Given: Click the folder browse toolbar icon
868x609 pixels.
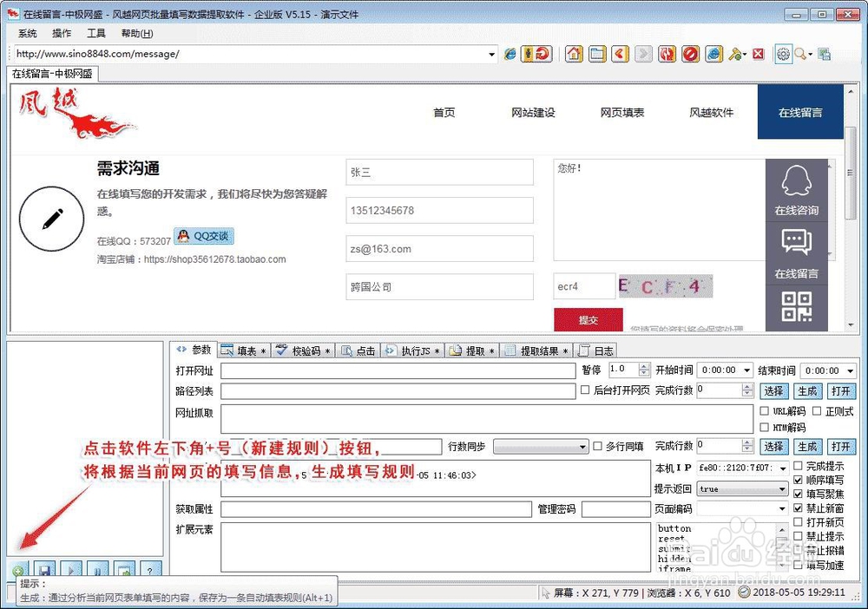Looking at the screenshot, I should click(x=597, y=54).
